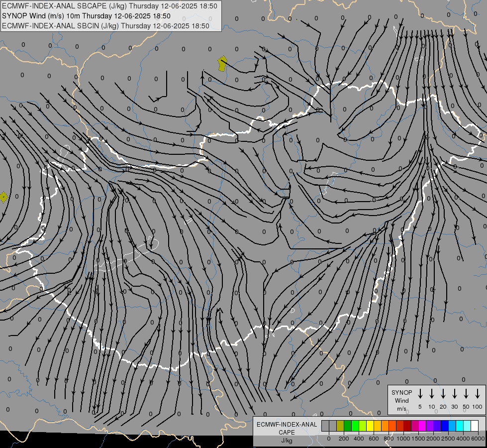Pick the sky blue swatch after 2500 tick
487x448 pixels.
coord(452,426)
